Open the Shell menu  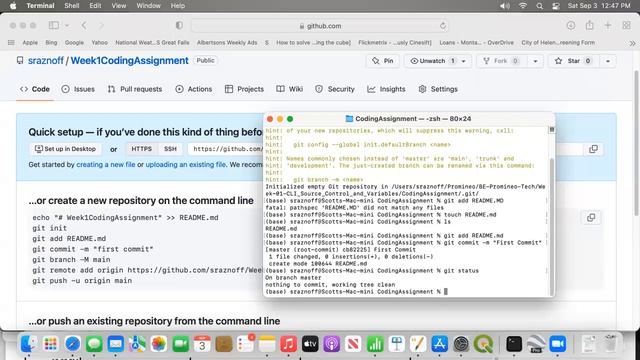coord(71,6)
